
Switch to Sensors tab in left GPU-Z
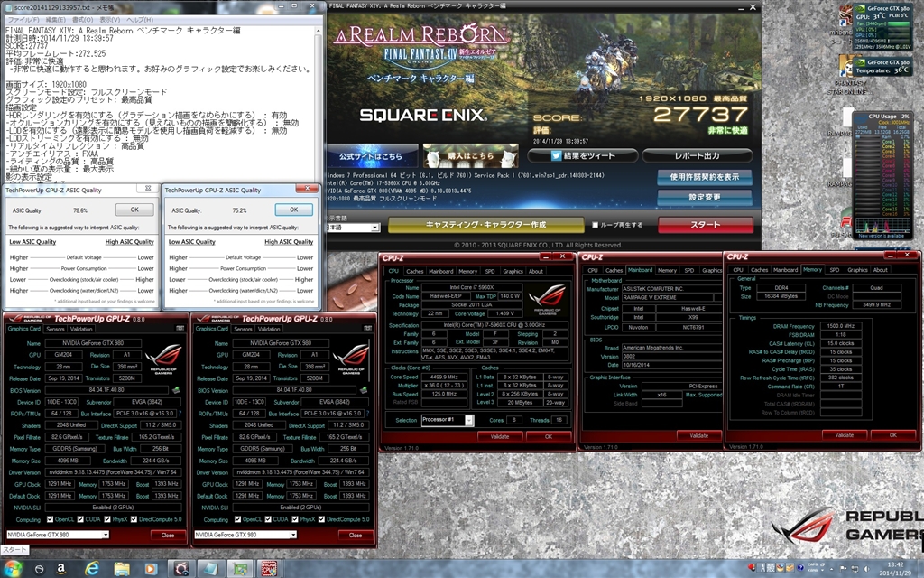(x=55, y=329)
